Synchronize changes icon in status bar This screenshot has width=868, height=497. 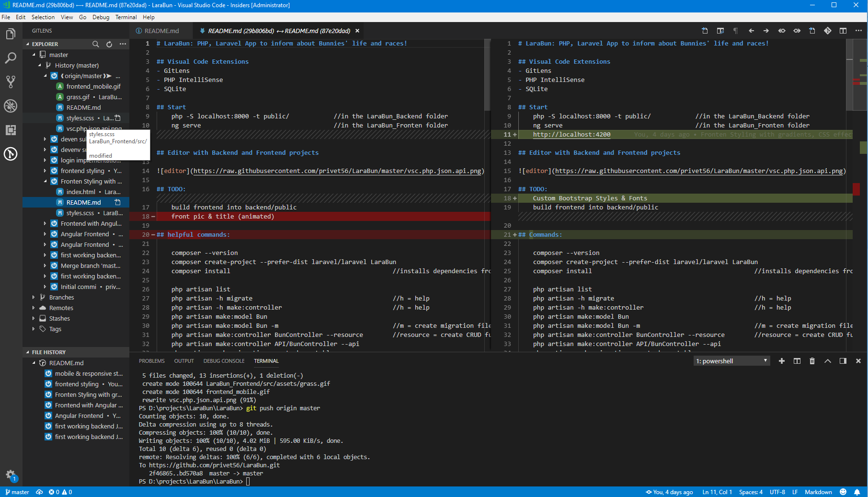39,492
